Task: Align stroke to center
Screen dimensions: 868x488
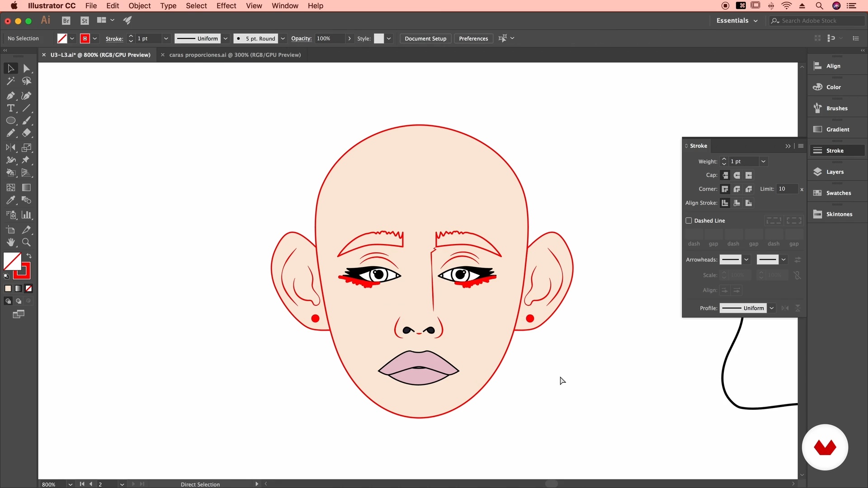Action: tap(725, 203)
